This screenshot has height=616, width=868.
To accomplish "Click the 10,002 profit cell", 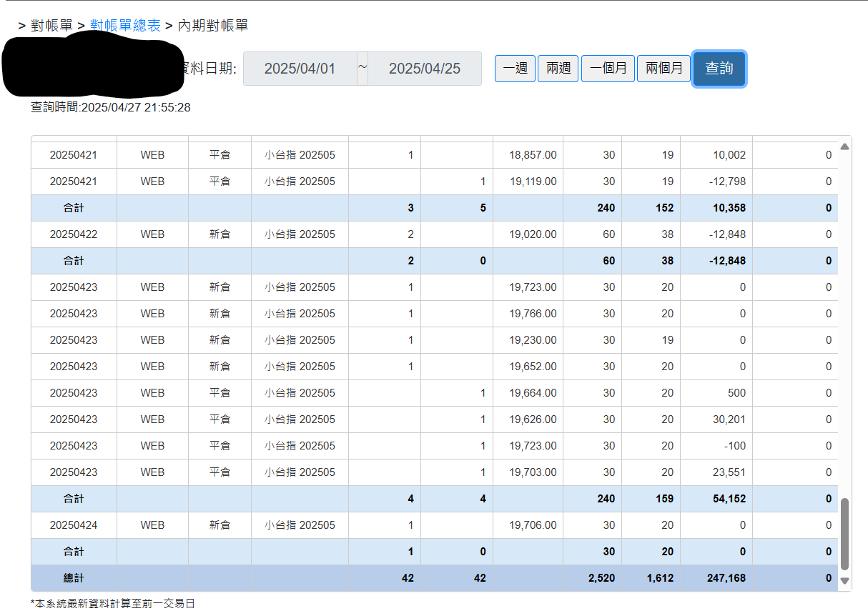I will click(x=716, y=155).
